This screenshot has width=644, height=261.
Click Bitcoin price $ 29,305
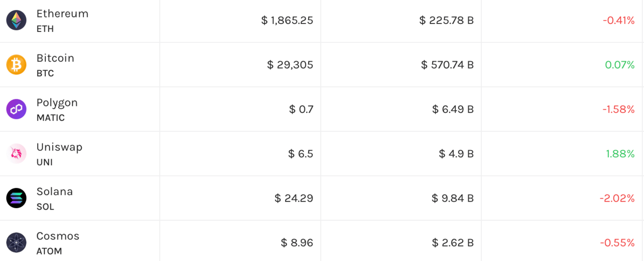290,65
